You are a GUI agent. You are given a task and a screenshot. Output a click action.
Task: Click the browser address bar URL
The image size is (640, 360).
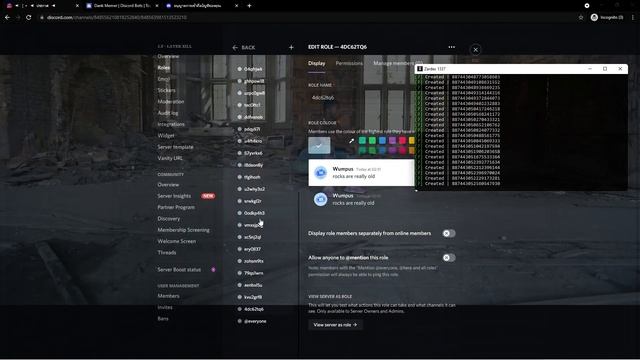pos(117,18)
